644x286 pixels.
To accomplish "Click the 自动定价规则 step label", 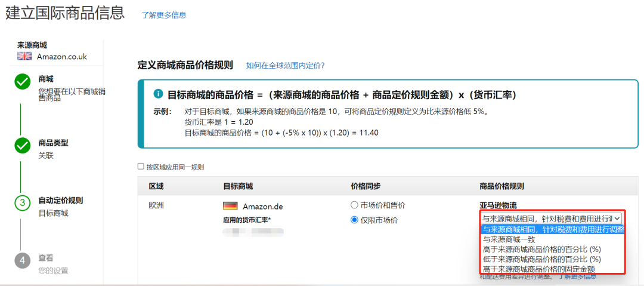I will click(x=61, y=201).
